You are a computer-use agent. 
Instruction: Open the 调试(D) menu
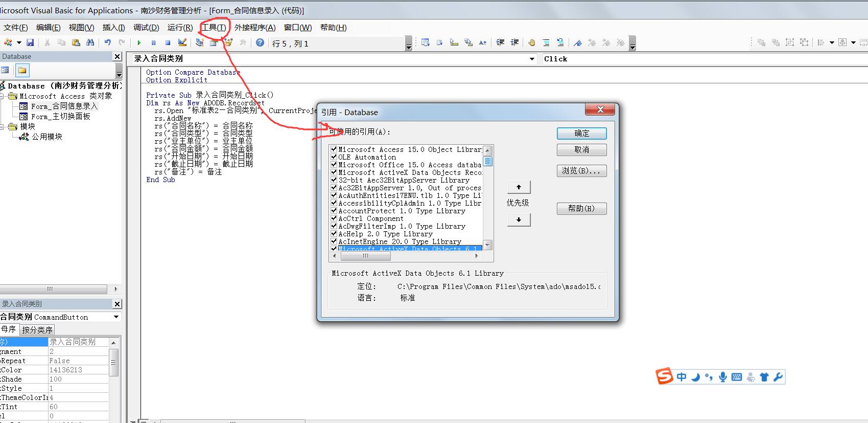coord(146,28)
